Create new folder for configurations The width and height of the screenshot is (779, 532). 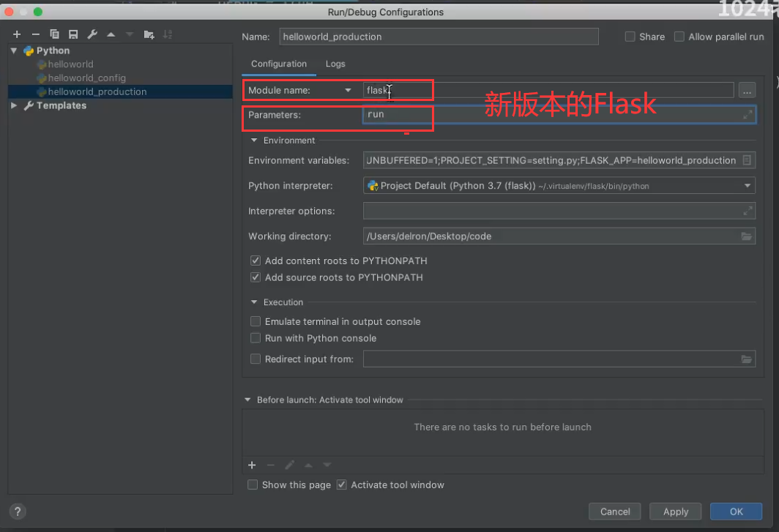[x=149, y=34]
